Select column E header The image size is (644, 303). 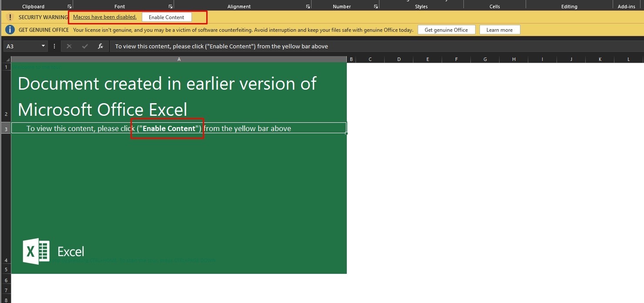[427, 59]
